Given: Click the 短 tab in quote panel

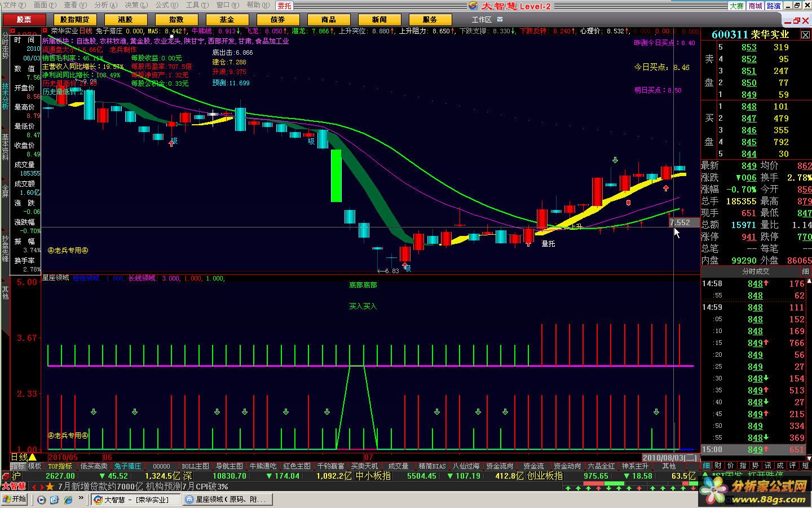Looking at the screenshot, I should click(805, 466).
